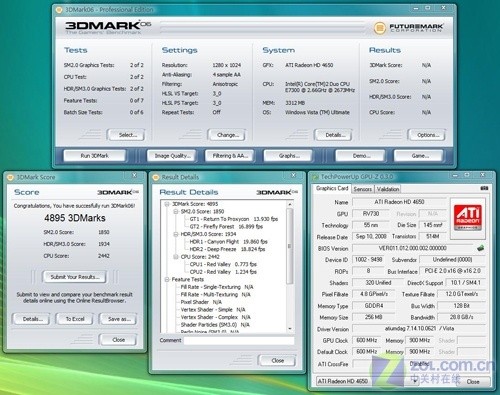Image resolution: width=500 pixels, height=395 pixels.
Task: Collapse the Feature Tests tree node
Action: [167, 280]
